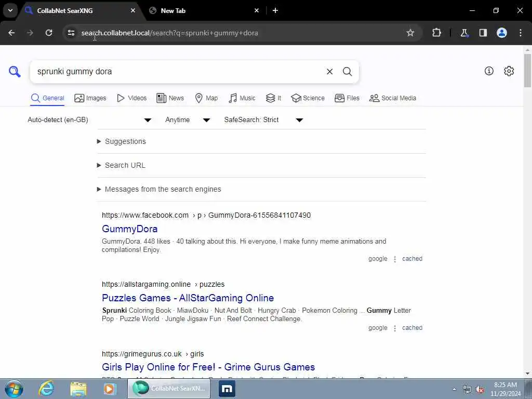The height and width of the screenshot is (399, 532).
Task: Click google engine label under GummyDora result
Action: (378, 259)
